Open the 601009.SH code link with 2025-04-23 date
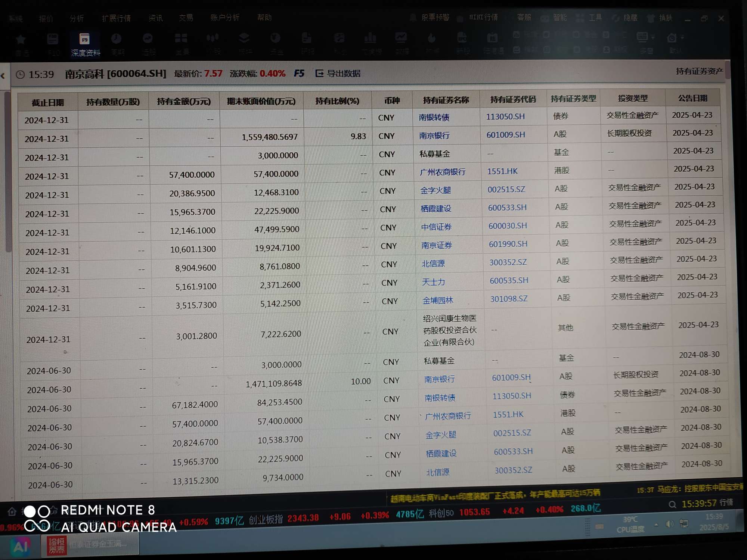 505,135
